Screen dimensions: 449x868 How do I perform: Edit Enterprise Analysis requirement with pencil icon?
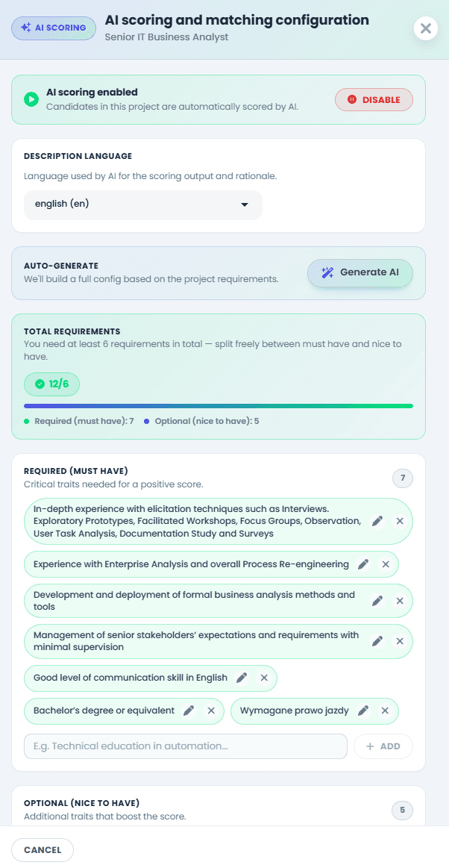pyautogui.click(x=363, y=564)
